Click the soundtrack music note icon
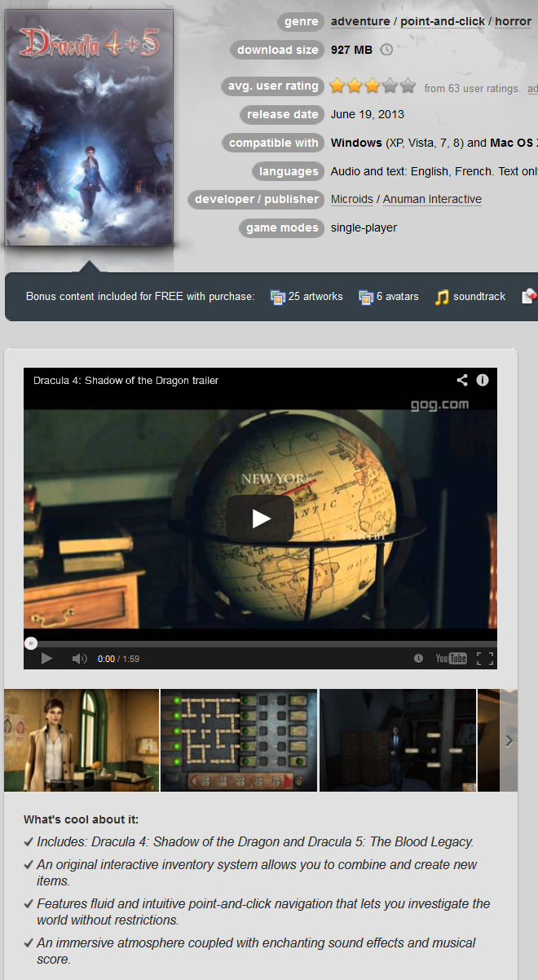The width and height of the screenshot is (538, 980). pos(442,297)
